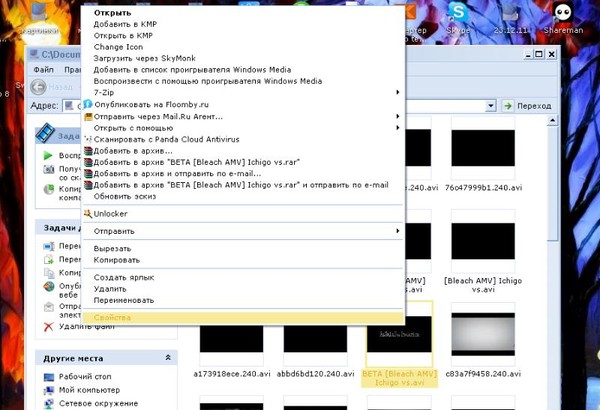Click the red X delete file icon
This screenshot has height=410, width=600.
point(49,327)
